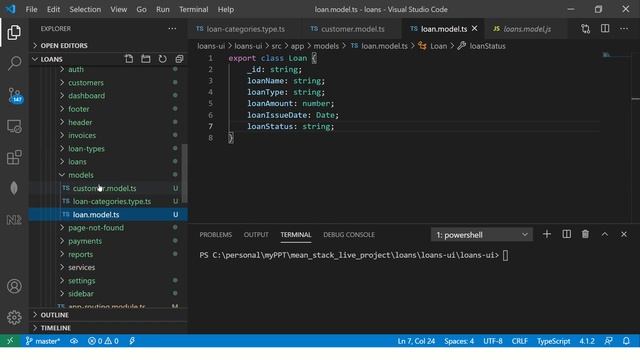Open the Extensions view icon
The width and height of the screenshot is (640, 360).
click(14, 158)
